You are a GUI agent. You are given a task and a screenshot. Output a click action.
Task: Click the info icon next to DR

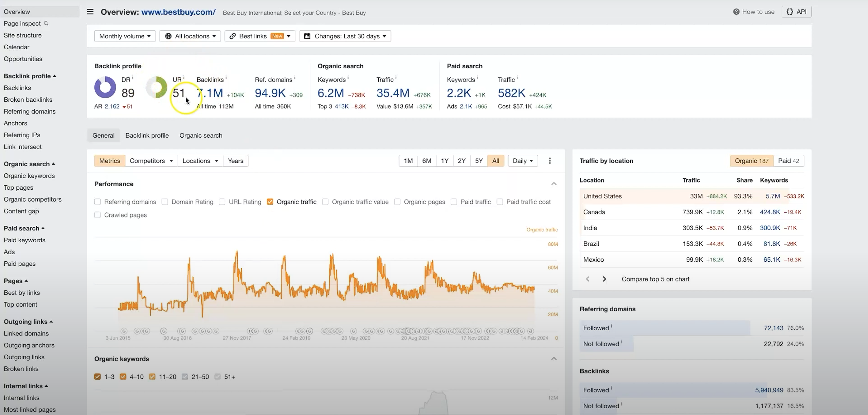tap(132, 78)
